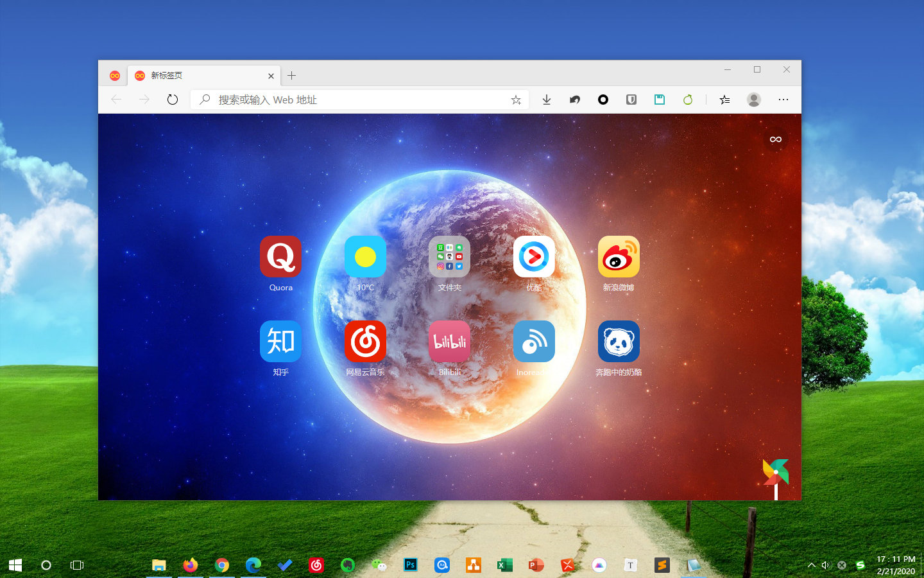Open the 新浪微博 Weibo shortcut
Screen dimensions: 924x578
pos(618,256)
